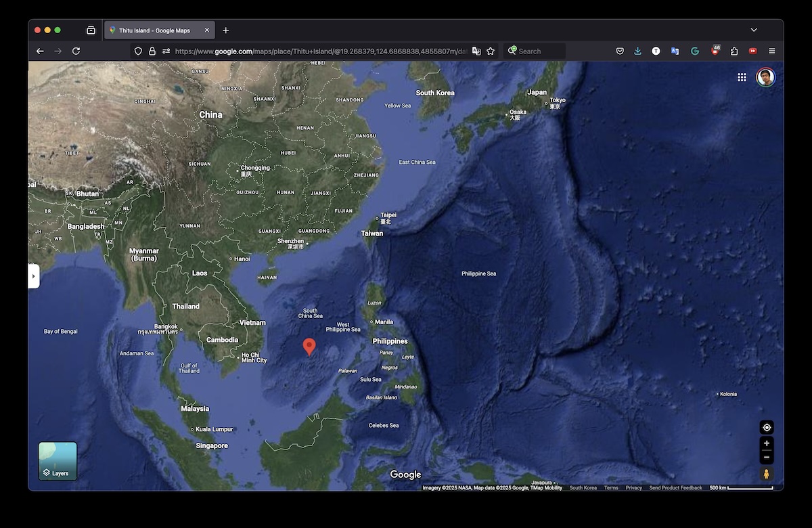812x528 pixels.
Task: Open the Pocket save icon
Action: click(620, 51)
